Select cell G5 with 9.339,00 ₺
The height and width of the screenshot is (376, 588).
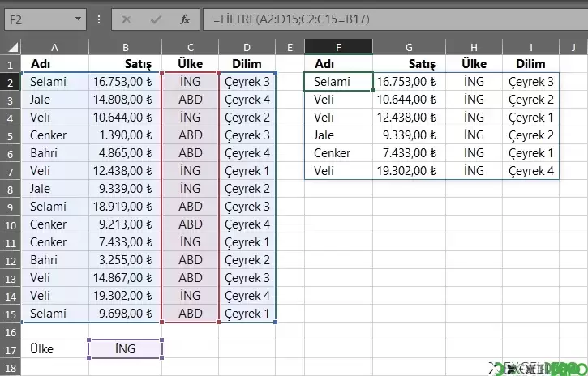tap(409, 135)
